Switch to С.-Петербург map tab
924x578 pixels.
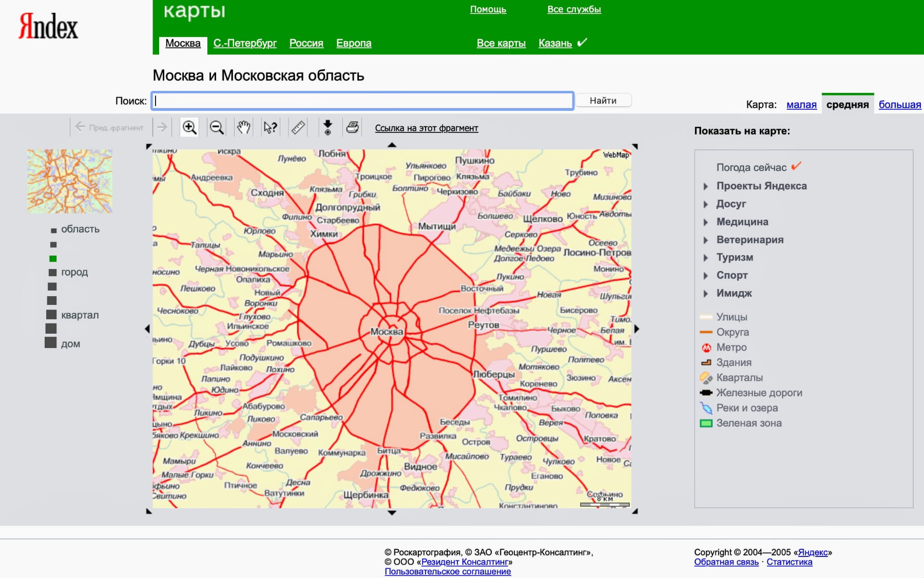(x=245, y=43)
